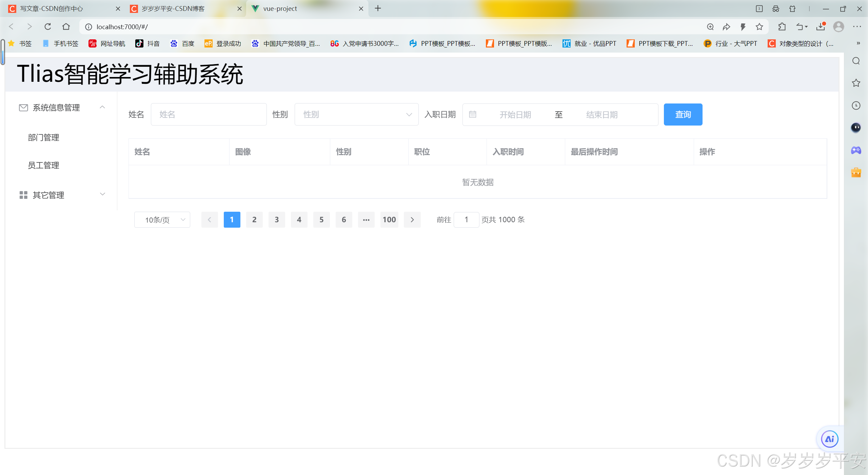The height and width of the screenshot is (475, 868).
Task: Click the 姓名 text input field
Action: click(209, 115)
